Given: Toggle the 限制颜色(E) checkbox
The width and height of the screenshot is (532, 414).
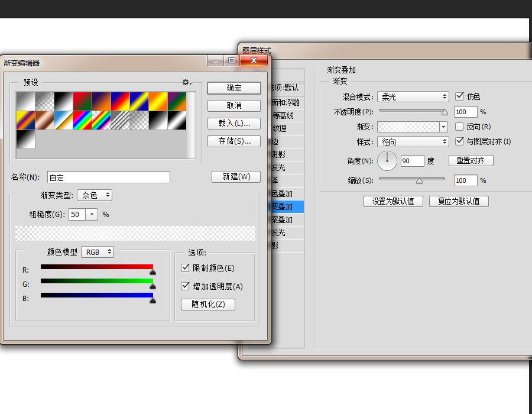Looking at the screenshot, I should point(185,268).
